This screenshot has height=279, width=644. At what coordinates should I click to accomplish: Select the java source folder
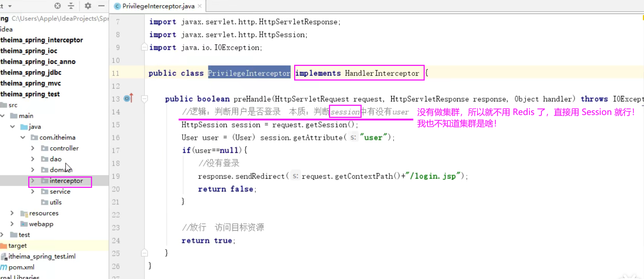pos(35,127)
